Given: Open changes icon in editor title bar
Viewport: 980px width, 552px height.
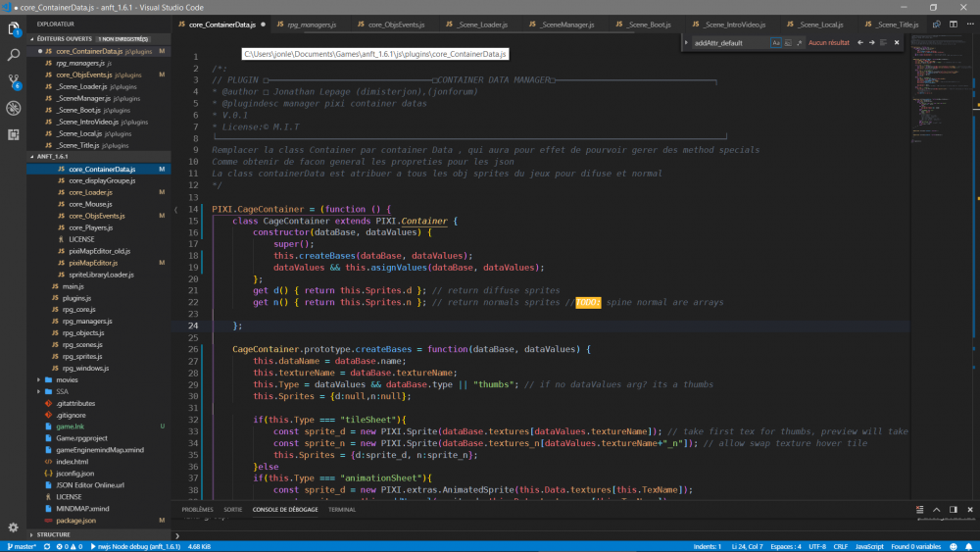Looking at the screenshot, I should pos(936,25).
